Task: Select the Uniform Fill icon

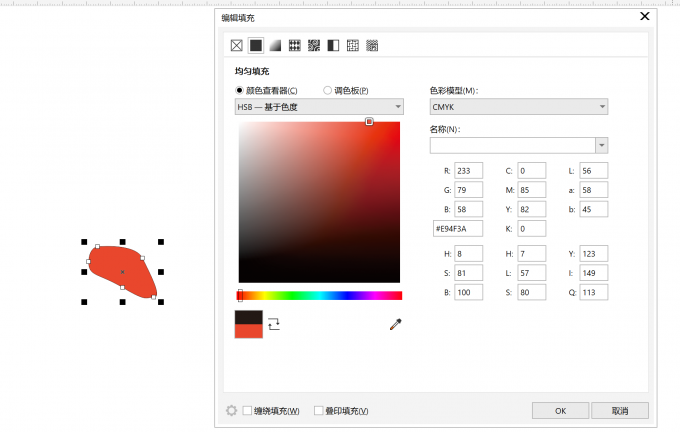Action: [x=256, y=46]
